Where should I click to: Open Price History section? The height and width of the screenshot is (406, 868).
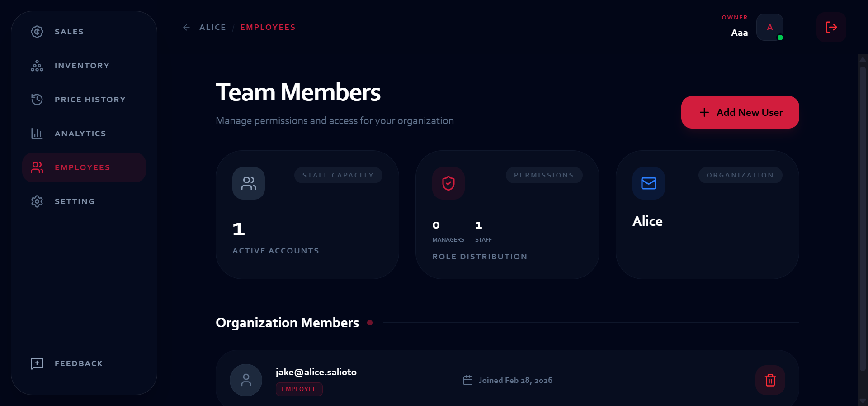tap(90, 100)
